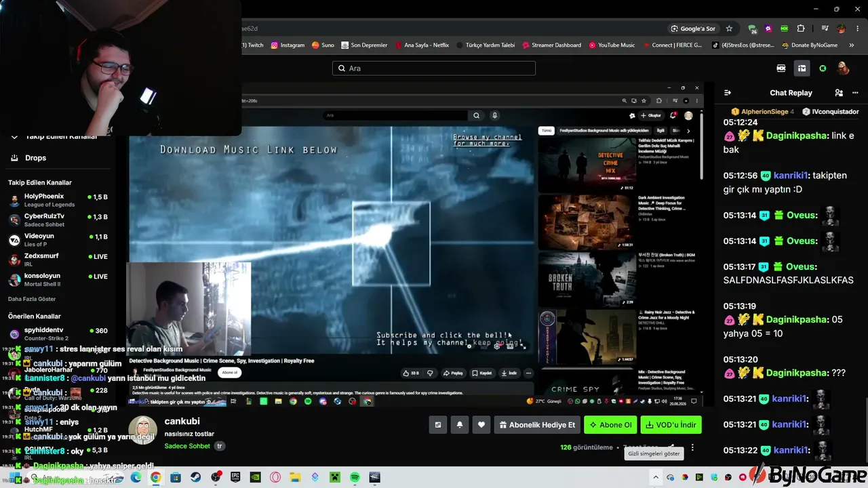Open Microsoft Store from the taskbar
This screenshot has height=488, width=868.
[x=176, y=478]
